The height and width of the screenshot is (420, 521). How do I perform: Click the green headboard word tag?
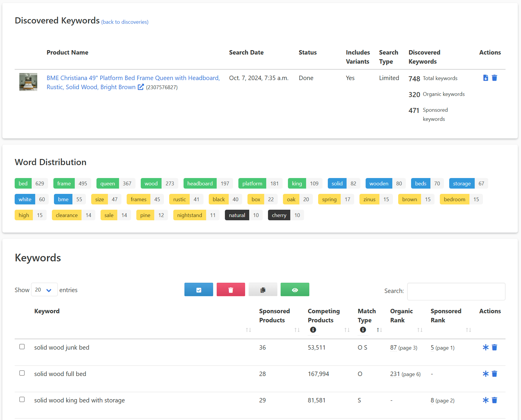(200, 184)
